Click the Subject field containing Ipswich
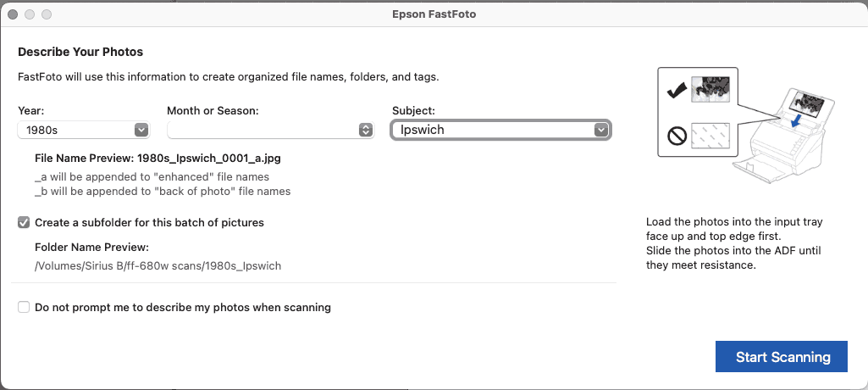 [501, 131]
